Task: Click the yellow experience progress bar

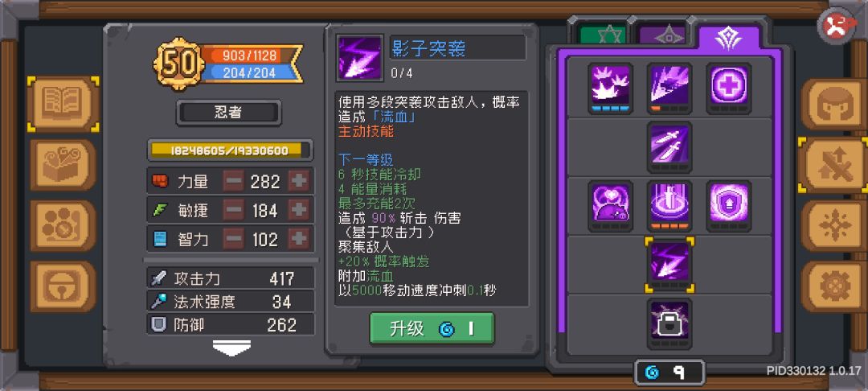Action: coord(230,150)
